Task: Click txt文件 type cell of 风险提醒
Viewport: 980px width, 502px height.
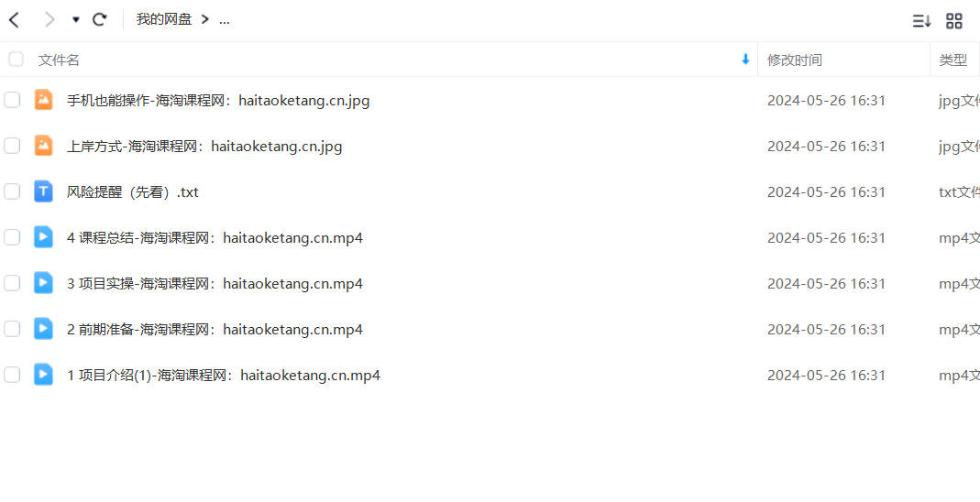Action: [x=960, y=191]
